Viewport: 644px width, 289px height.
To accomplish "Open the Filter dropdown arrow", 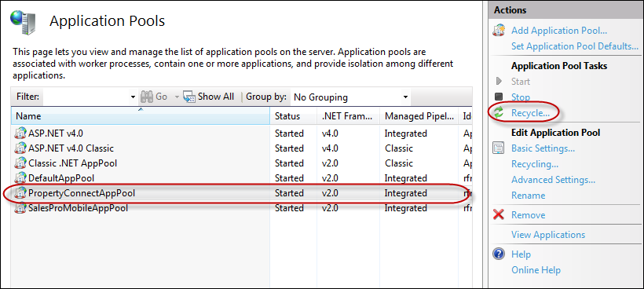I will 133,97.
